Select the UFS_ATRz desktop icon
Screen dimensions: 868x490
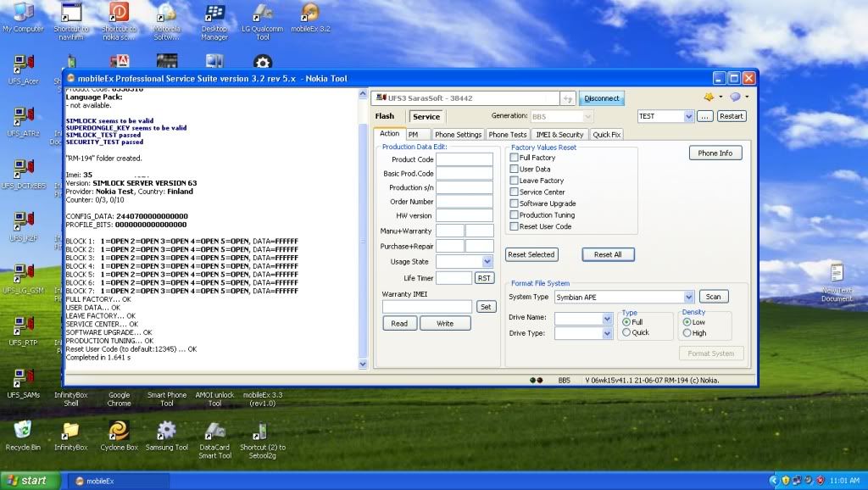click(x=23, y=122)
